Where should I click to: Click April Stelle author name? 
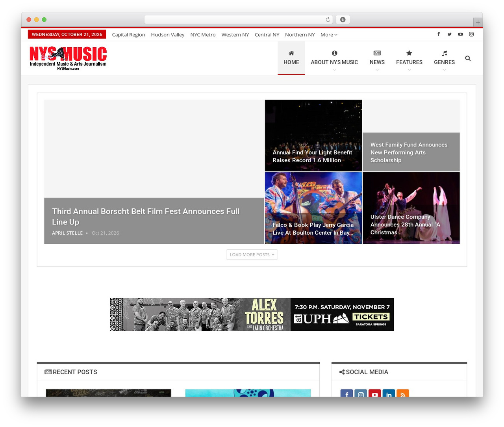(67, 233)
